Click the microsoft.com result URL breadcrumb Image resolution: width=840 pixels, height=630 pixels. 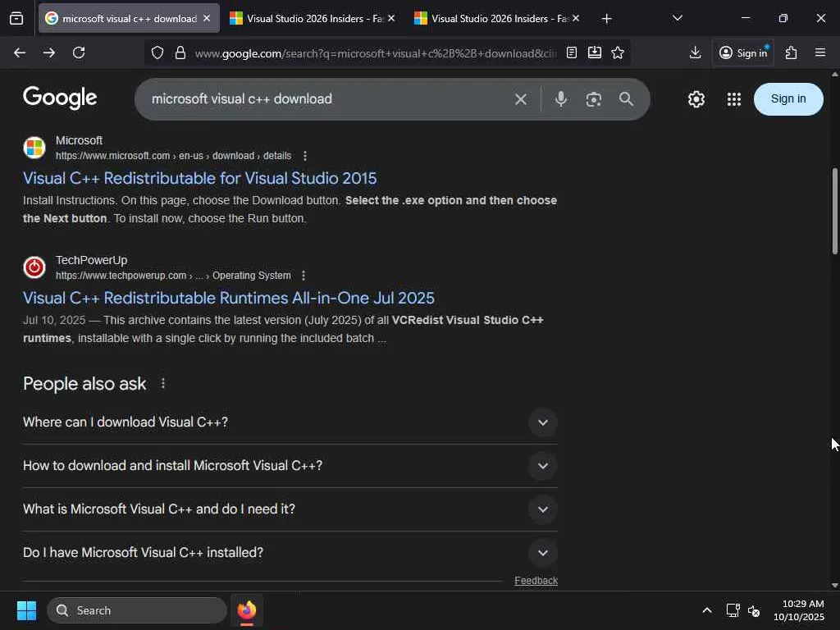point(174,156)
